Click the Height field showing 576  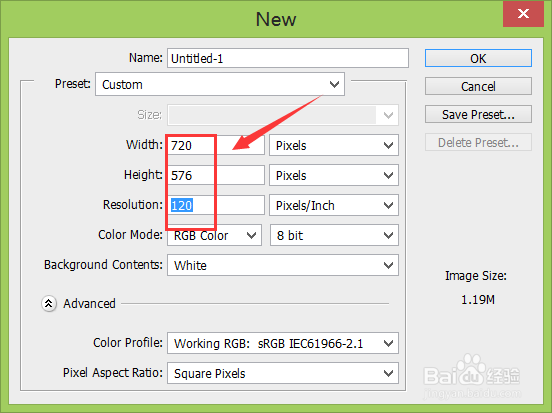tap(216, 175)
